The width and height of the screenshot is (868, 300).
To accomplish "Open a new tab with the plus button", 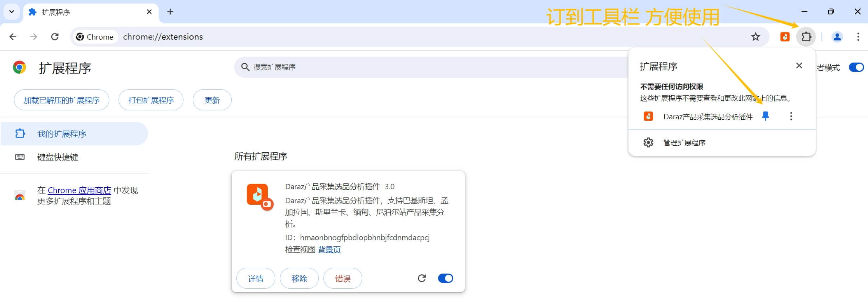I will (x=170, y=12).
